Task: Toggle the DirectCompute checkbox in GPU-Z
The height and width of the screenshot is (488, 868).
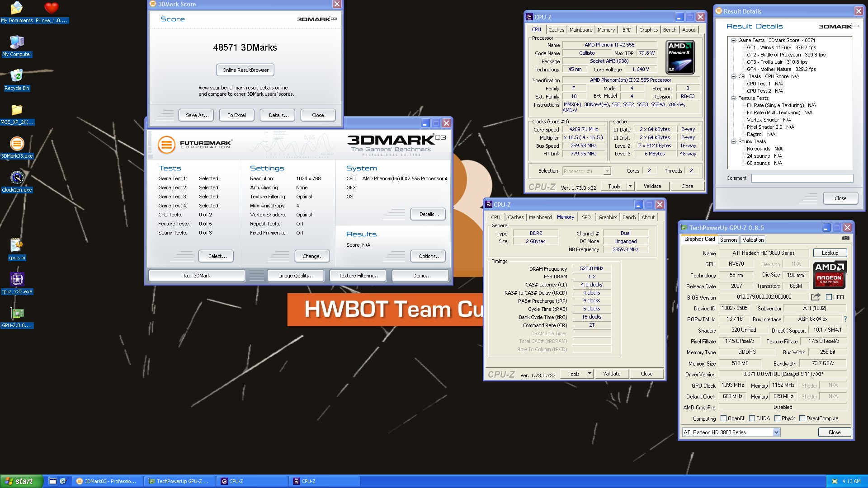Action: click(x=802, y=418)
